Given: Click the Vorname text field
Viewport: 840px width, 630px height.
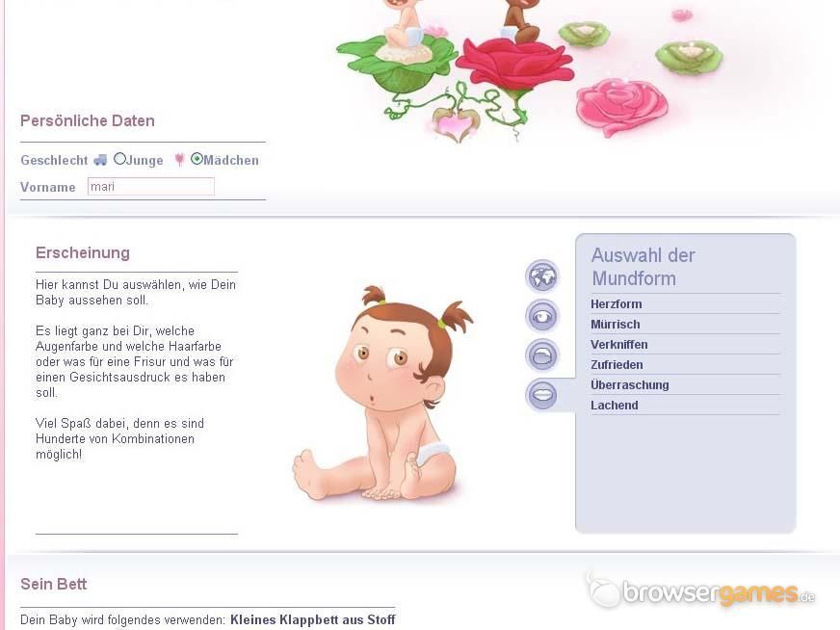Looking at the screenshot, I should click(151, 187).
